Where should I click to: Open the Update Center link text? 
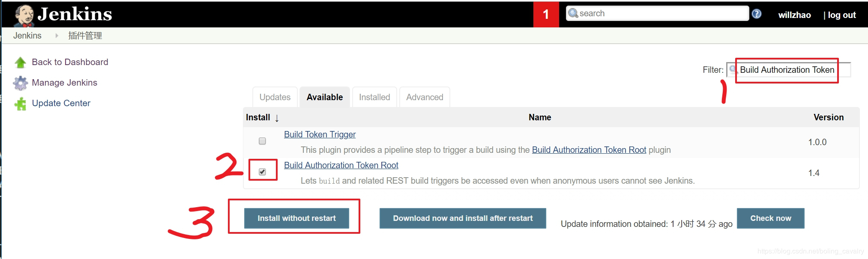tap(61, 103)
